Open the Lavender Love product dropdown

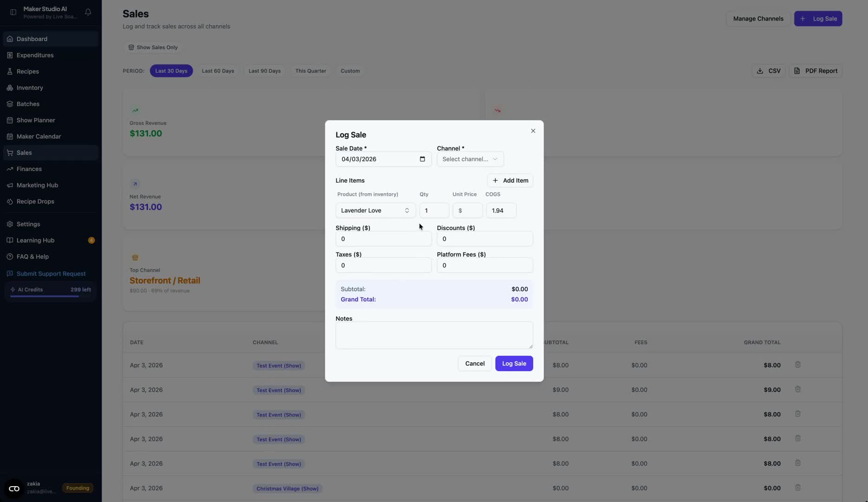tap(375, 210)
